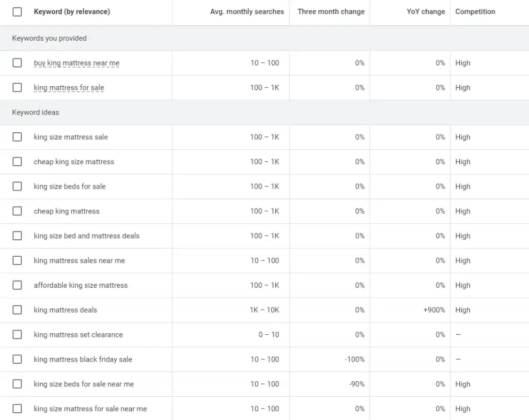Check the "buy king mattress near me" row
This screenshot has width=529, height=420.
click(x=17, y=63)
